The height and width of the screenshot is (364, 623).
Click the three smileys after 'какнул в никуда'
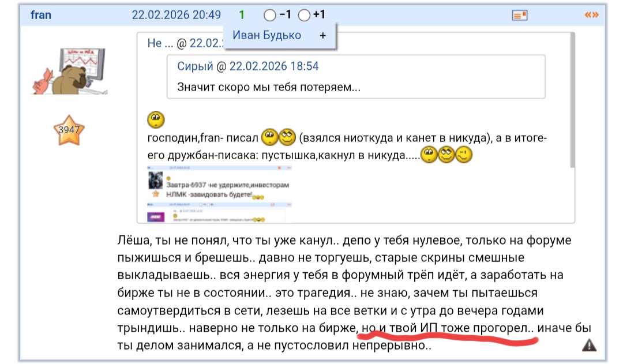pyautogui.click(x=446, y=155)
